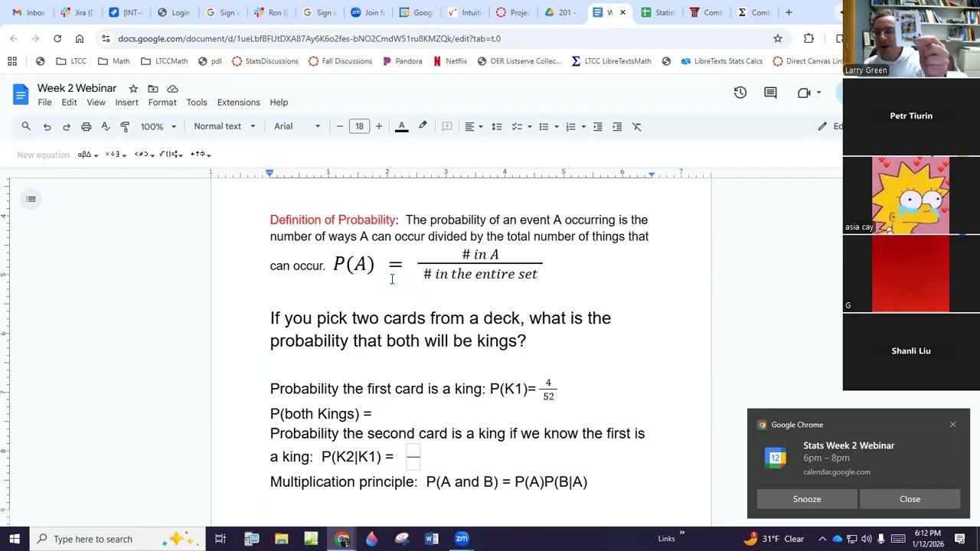The width and height of the screenshot is (980, 551).
Task: Open the Edit menu
Action: [x=69, y=103]
